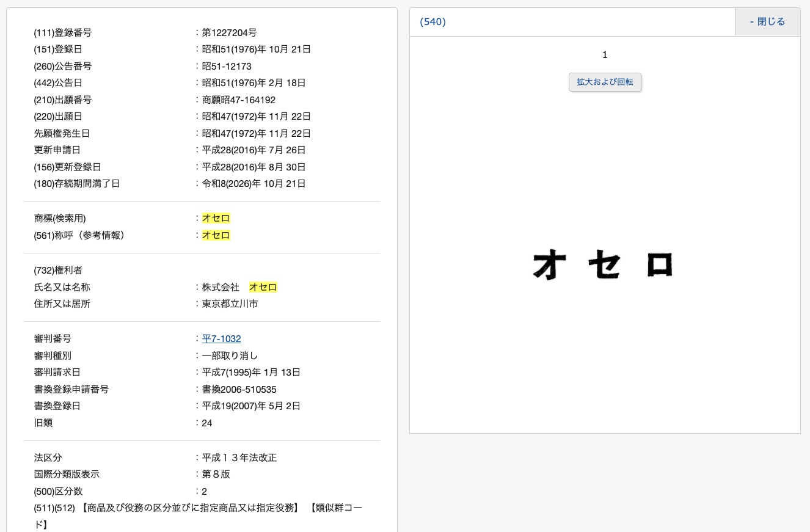Select application number 商願昭47-164192
The image size is (810, 532).
coord(239,100)
